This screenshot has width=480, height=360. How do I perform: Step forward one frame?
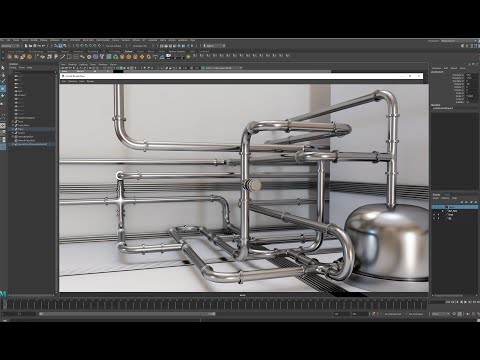469,302
